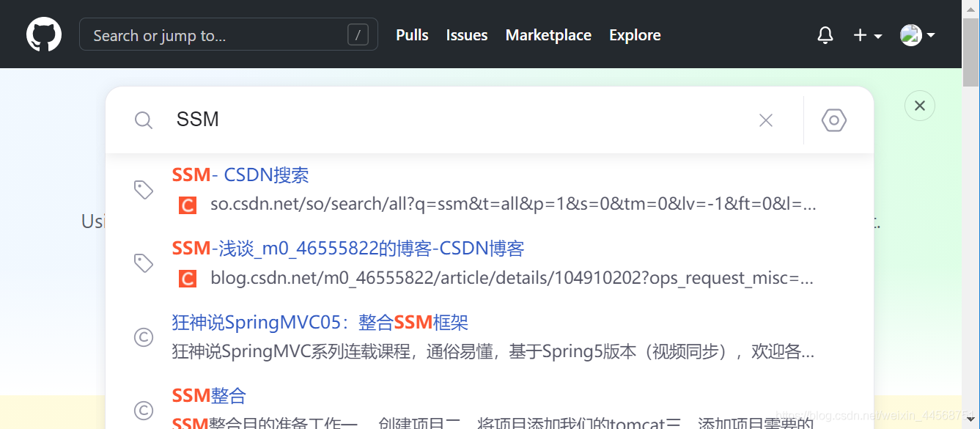
Task: Open the GitHub home logo
Action: click(44, 34)
